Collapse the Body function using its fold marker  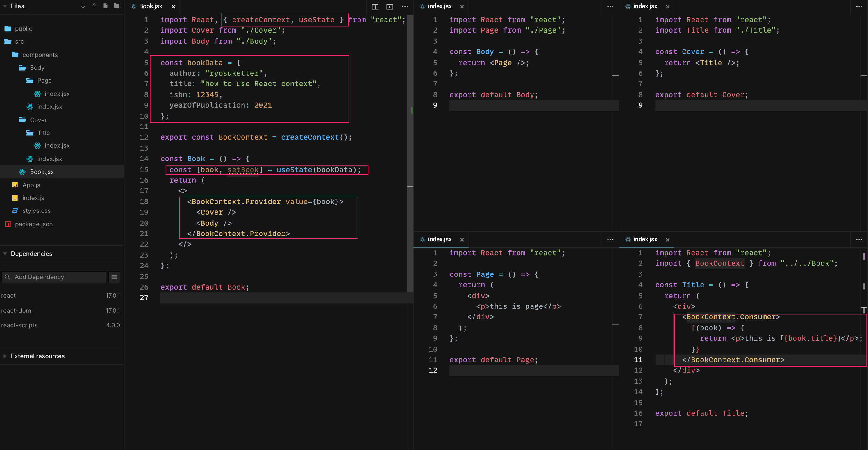pyautogui.click(x=616, y=76)
